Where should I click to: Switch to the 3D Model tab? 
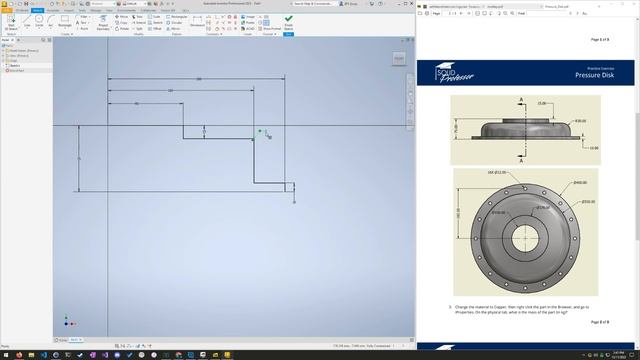(22, 10)
